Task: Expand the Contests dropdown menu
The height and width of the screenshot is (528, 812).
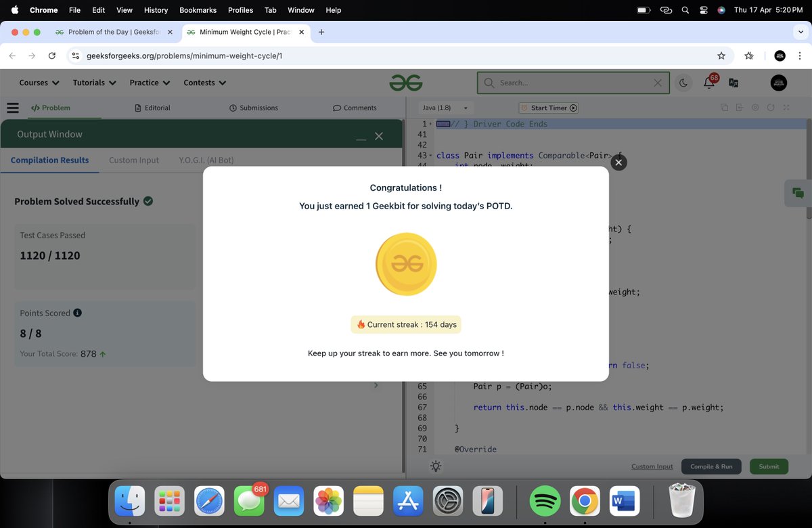Action: click(x=205, y=83)
